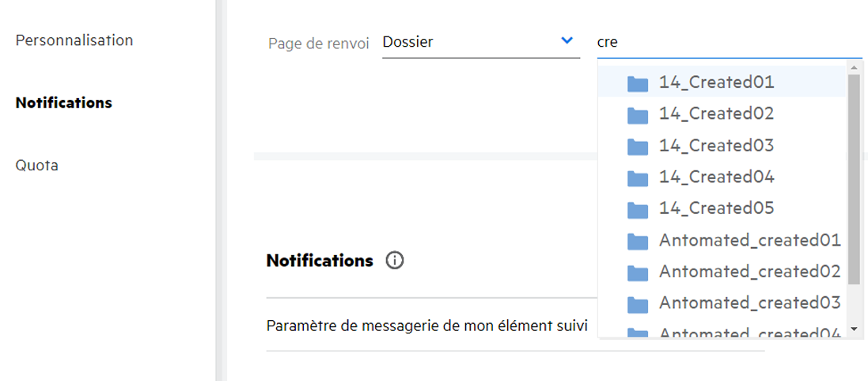Click the folder icon beside 14_Created05
The height and width of the screenshot is (381, 868).
coord(637,210)
